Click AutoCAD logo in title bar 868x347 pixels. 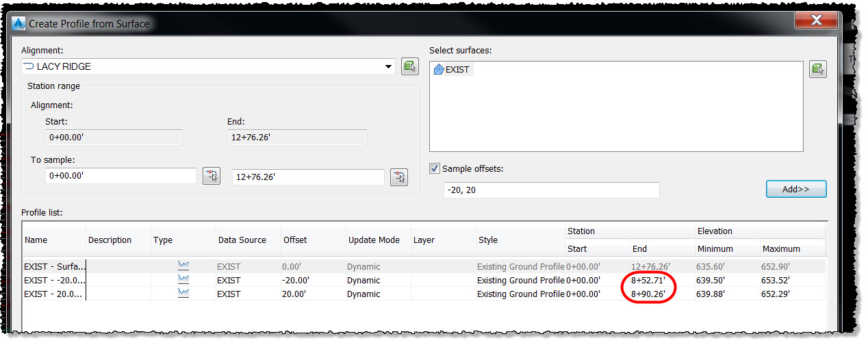pyautogui.click(x=19, y=23)
